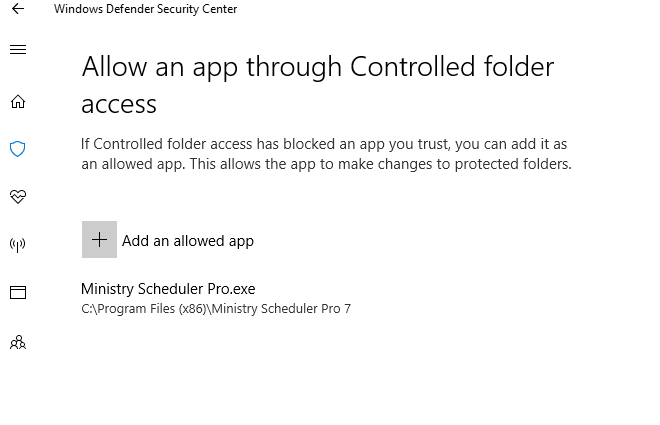Viewport: 660px width, 425px height.
Task: Click 'Controlled folder' in the page heading
Action: (451, 67)
